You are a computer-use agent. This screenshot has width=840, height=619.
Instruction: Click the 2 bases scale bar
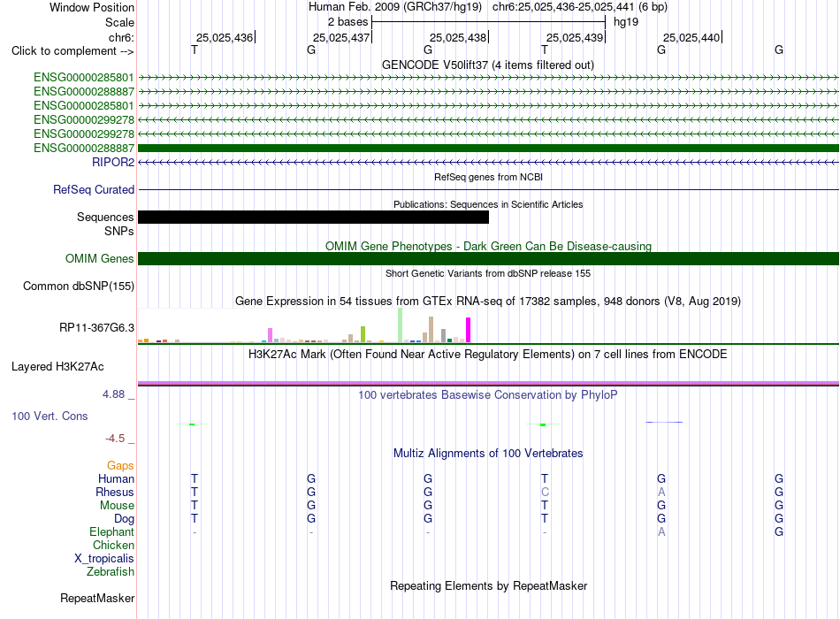click(x=488, y=22)
